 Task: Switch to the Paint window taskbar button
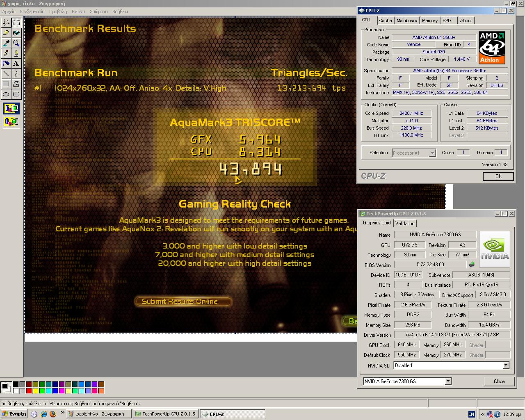coord(99,414)
